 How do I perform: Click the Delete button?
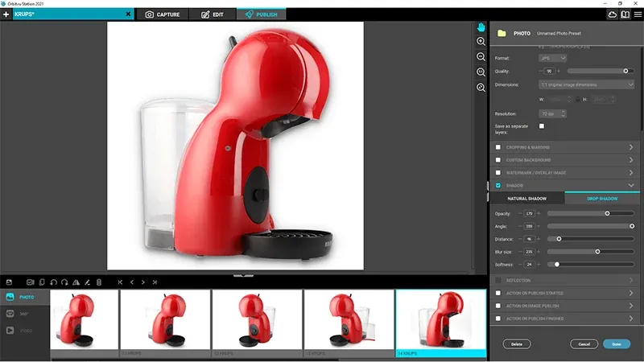(x=517, y=343)
